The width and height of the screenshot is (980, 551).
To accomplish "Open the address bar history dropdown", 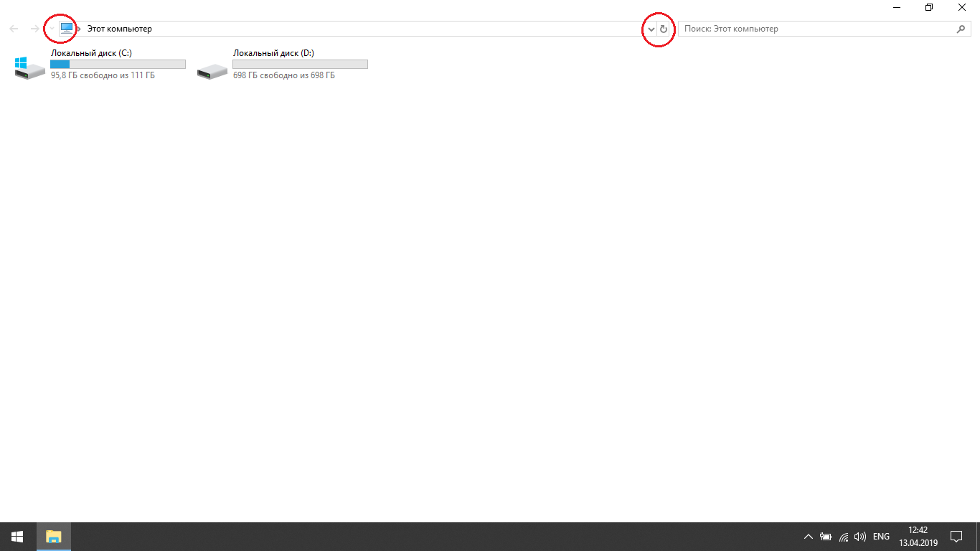I will pos(651,29).
